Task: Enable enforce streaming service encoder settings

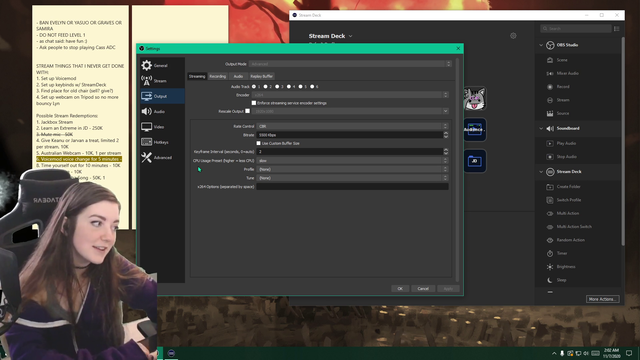Action: (254, 103)
